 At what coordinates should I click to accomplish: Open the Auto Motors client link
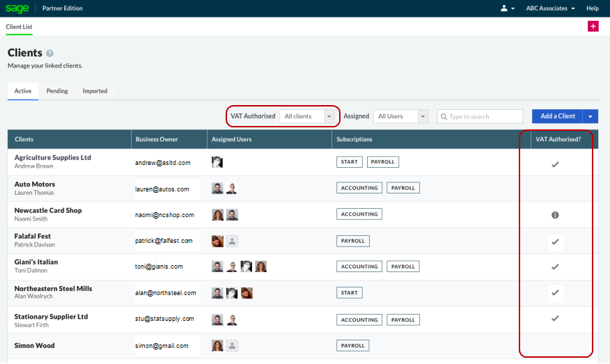pos(35,184)
